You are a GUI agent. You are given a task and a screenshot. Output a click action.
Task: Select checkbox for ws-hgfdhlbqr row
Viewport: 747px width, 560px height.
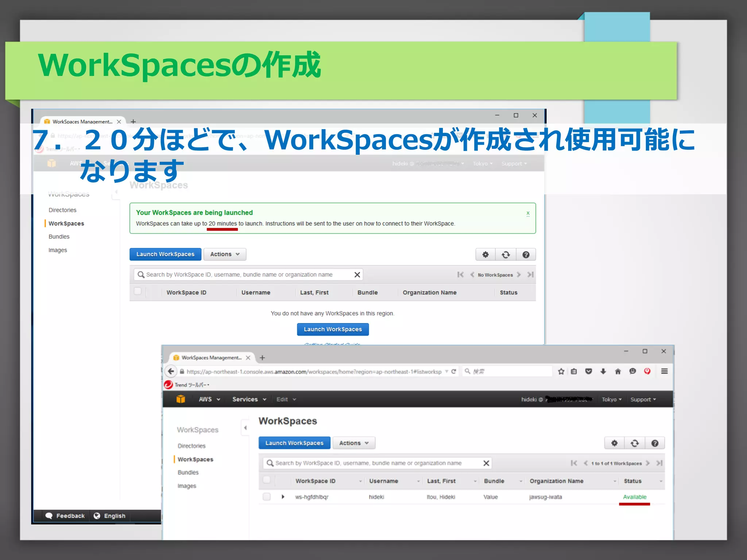[267, 497]
